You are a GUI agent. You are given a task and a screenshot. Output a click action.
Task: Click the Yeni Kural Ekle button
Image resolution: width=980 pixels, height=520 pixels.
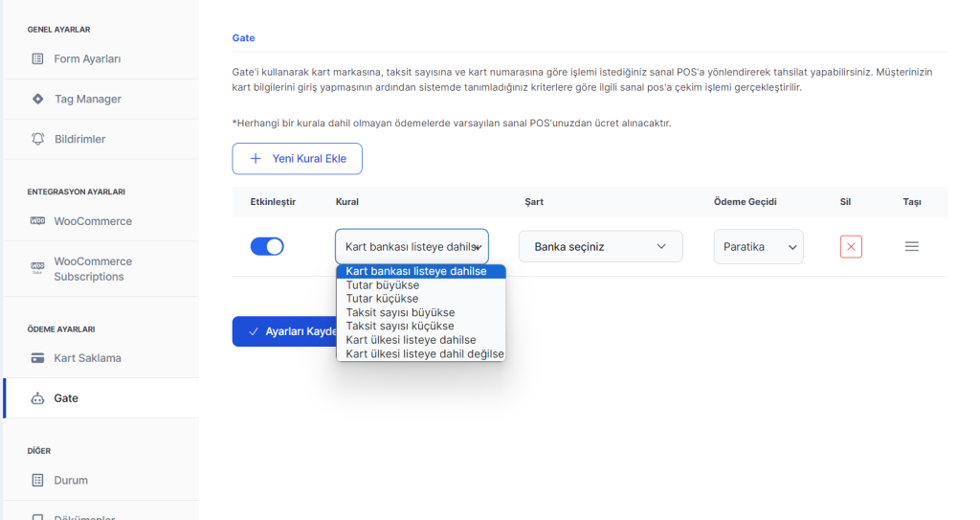click(x=297, y=159)
